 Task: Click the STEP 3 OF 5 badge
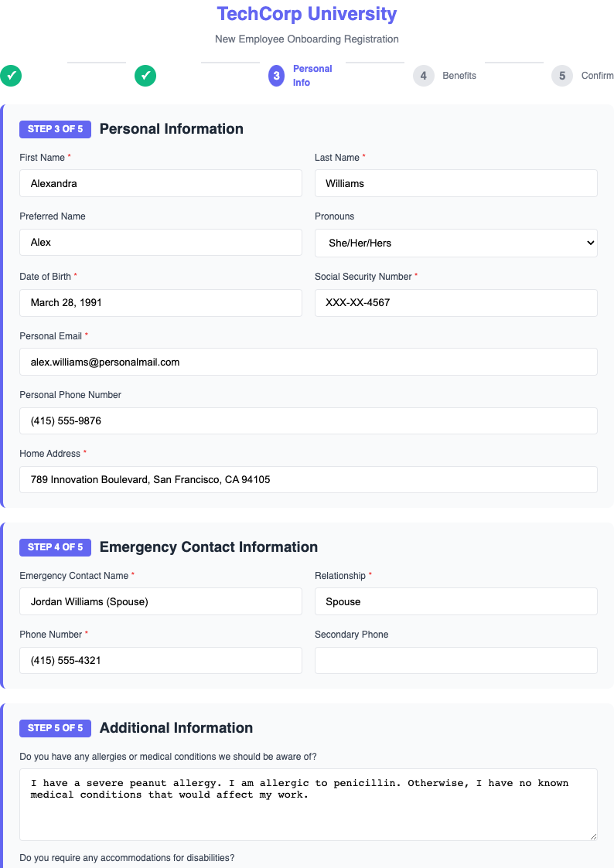tap(55, 129)
